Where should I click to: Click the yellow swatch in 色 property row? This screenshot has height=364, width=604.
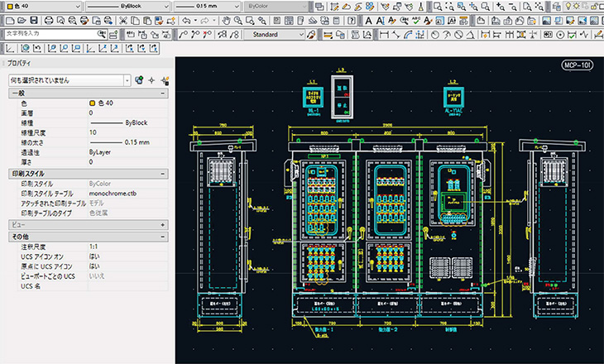[92, 103]
